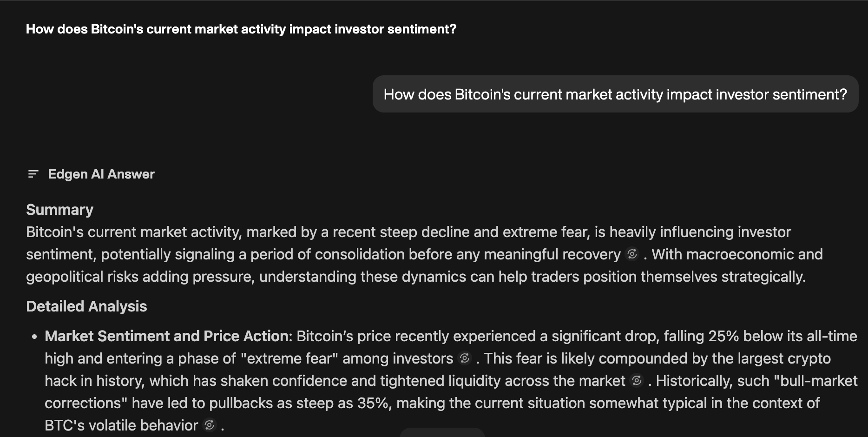868x437 pixels.
Task: Click the lines icon beside Edgen AI Answer
Action: 33,174
